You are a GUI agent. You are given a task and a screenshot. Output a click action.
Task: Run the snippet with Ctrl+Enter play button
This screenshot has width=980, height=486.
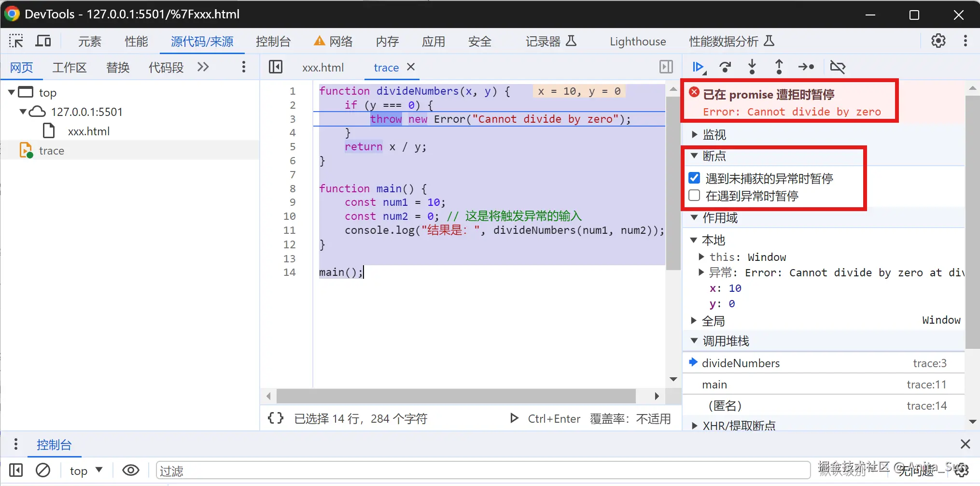coord(515,418)
